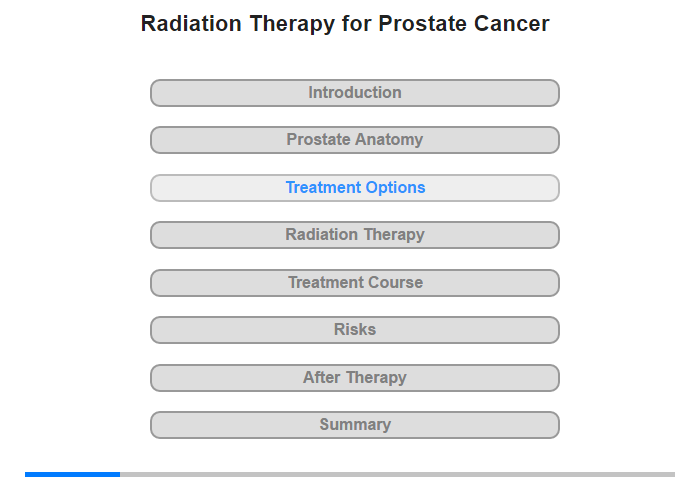Screen dimensions: 700x480
Task: Click the end of the blue progress indicator
Action: tap(119, 474)
